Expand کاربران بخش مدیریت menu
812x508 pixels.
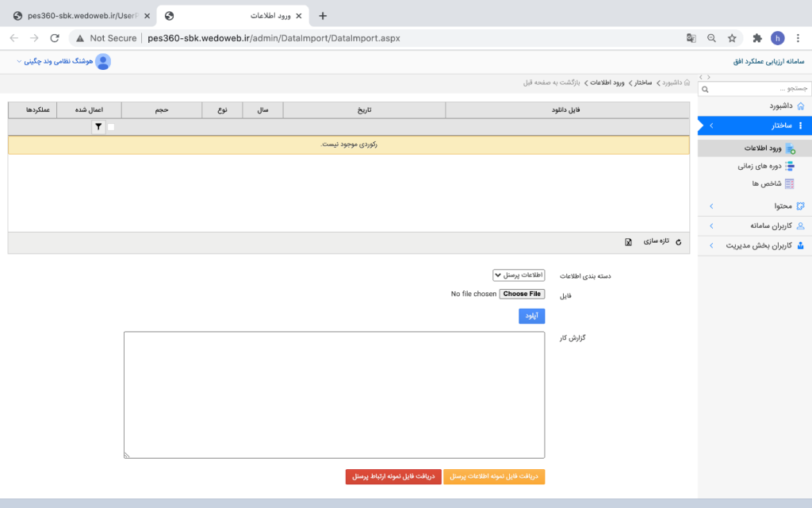(755, 246)
